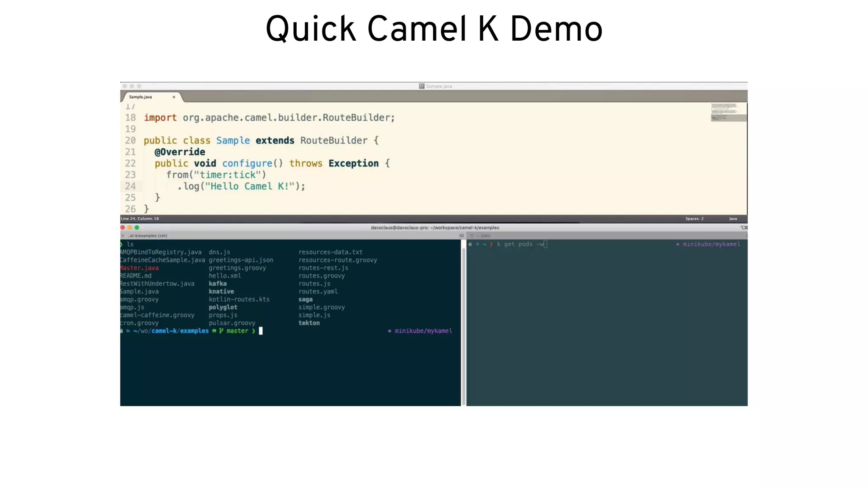Image resolution: width=868 pixels, height=488 pixels.
Task: Open the Spaces: 2 indentation selector
Action: click(x=694, y=219)
